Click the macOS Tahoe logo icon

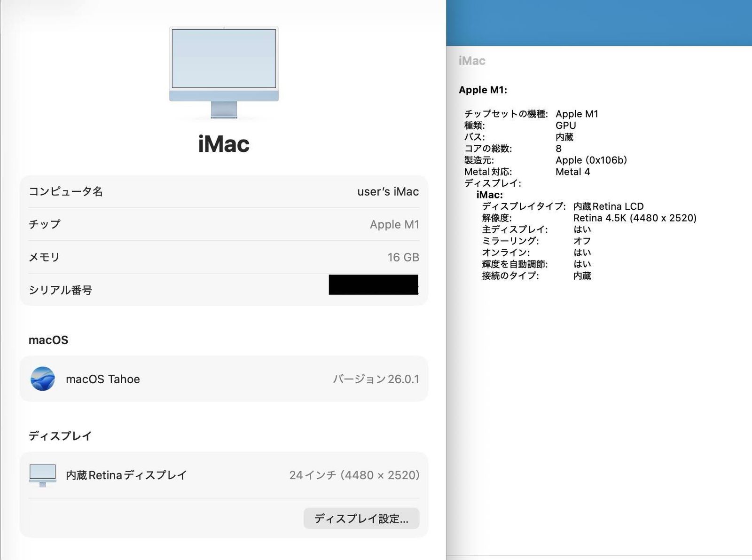click(x=42, y=379)
